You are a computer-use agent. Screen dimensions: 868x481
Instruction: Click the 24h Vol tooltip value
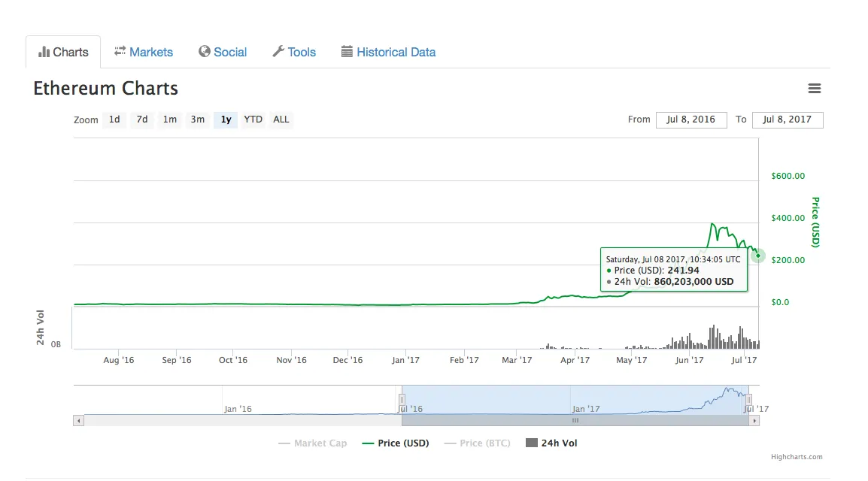(x=693, y=281)
